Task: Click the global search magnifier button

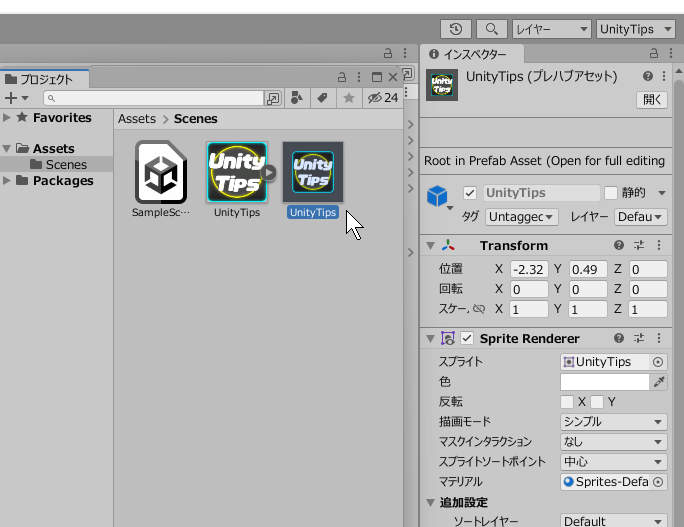Action: [492, 29]
